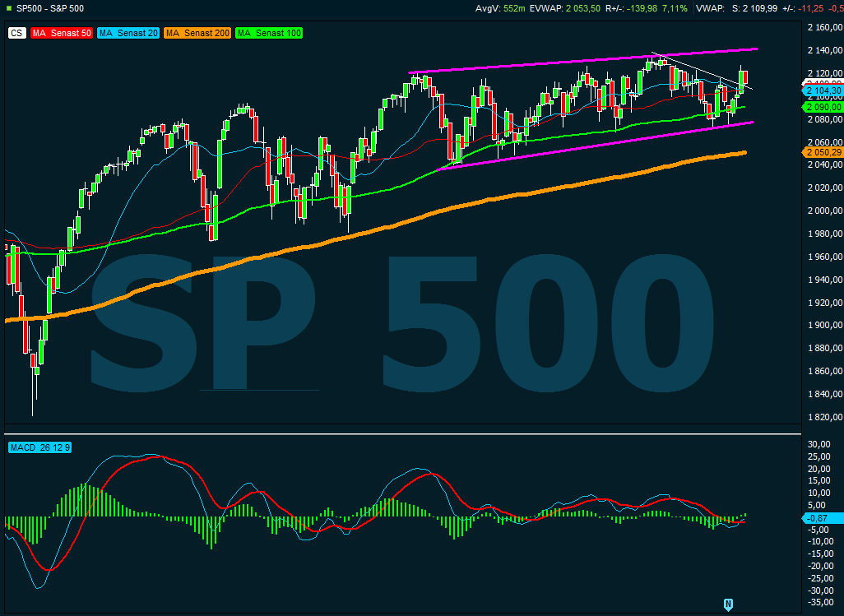Screen dimensions: 844x616
Task: Select the orange MA Senast 200 legend tag
Action: coord(197,34)
